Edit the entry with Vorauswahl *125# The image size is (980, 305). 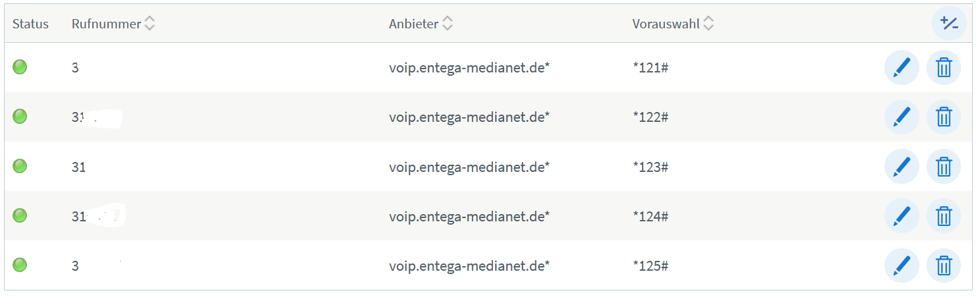(902, 265)
